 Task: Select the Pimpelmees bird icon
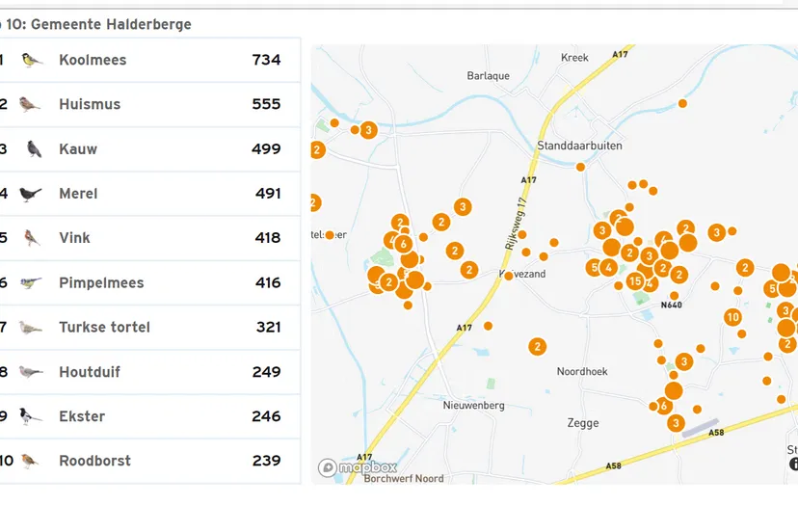tap(31, 283)
